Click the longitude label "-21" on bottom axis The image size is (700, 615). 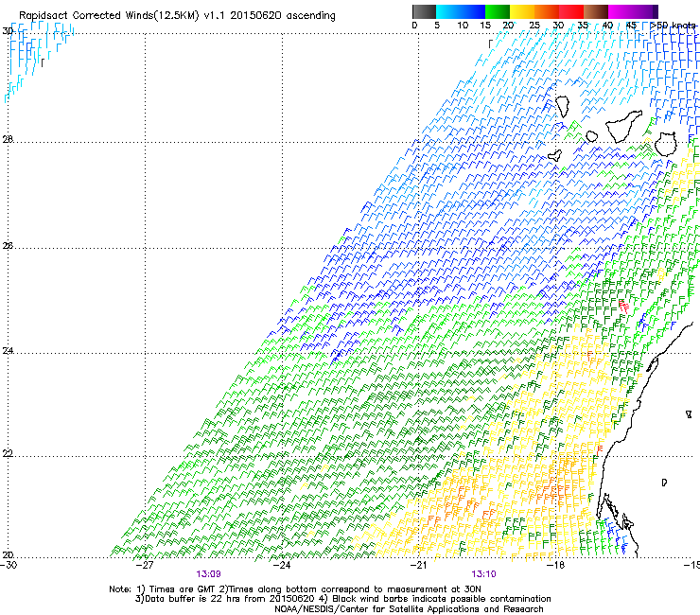point(418,566)
